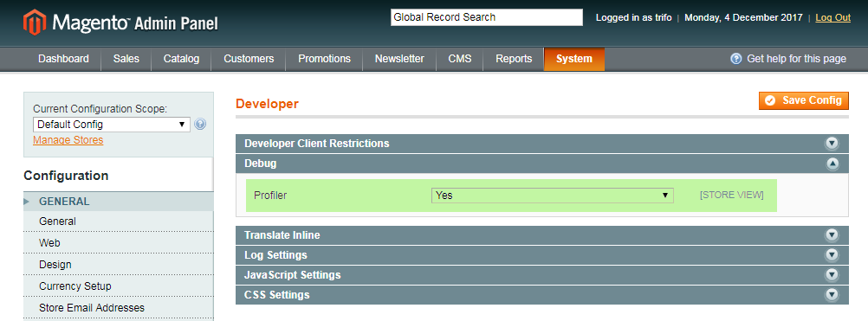Screen dimensions: 868x321
Task: Open the Current Configuration Scope dropdown
Action: pos(111,125)
